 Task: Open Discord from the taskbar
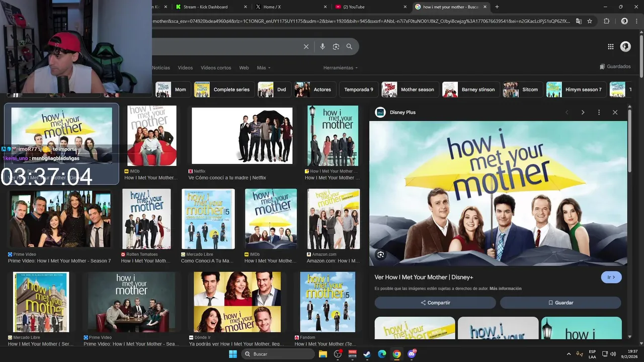click(412, 354)
